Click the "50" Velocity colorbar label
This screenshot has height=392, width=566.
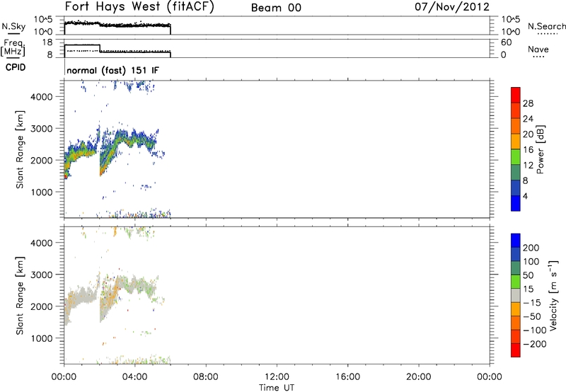pyautogui.click(x=528, y=275)
